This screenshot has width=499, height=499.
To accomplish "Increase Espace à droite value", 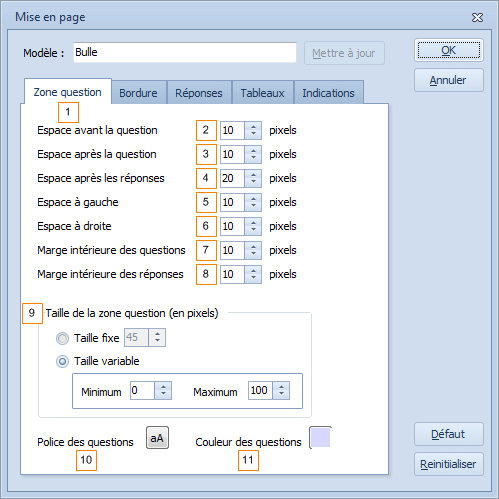I will 253,222.
